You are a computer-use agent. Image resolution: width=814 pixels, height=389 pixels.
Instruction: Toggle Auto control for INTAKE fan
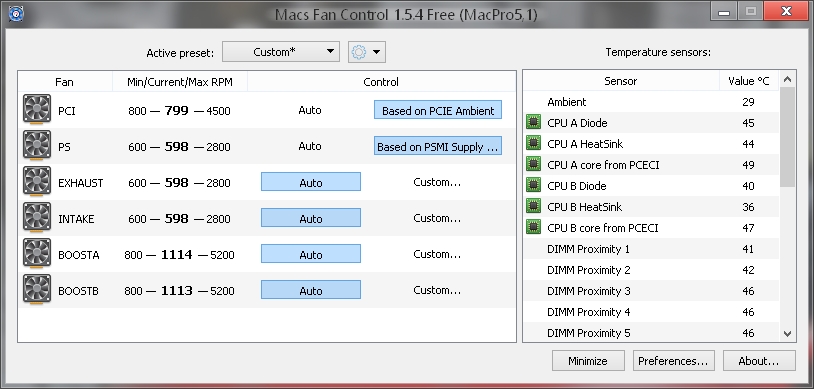tap(310, 218)
